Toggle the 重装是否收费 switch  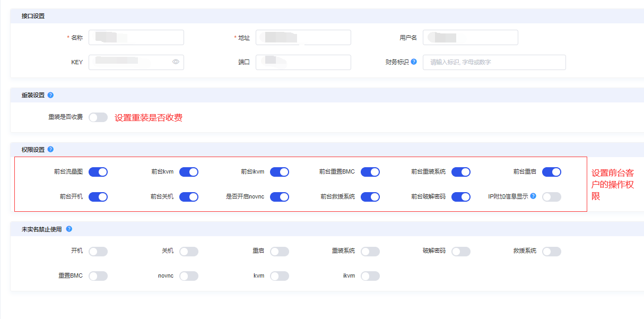(x=98, y=117)
